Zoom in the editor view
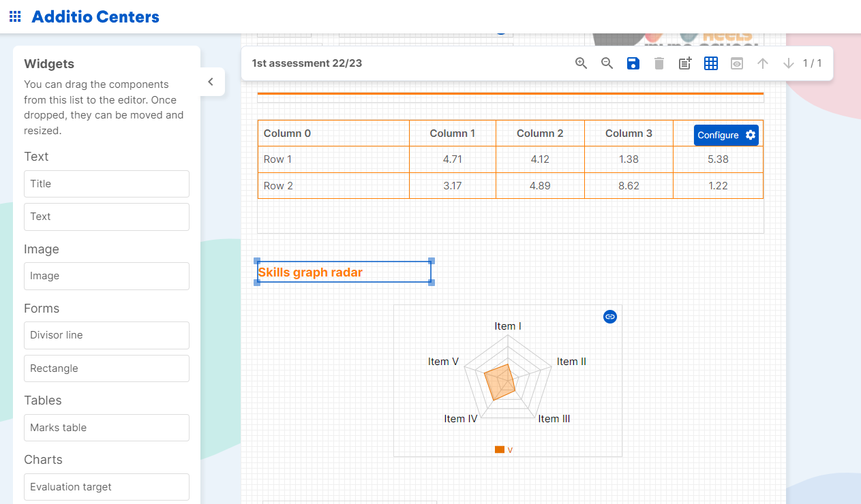This screenshot has height=504, width=861. 581,63
